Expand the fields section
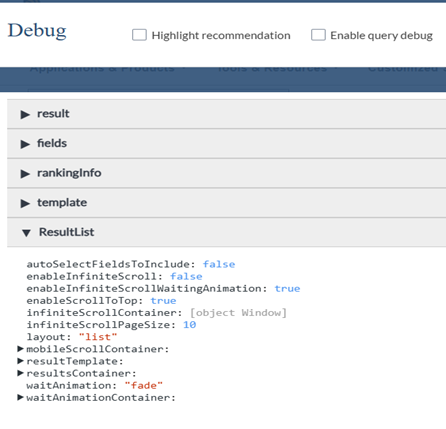This screenshot has height=429, width=446. 227,144
